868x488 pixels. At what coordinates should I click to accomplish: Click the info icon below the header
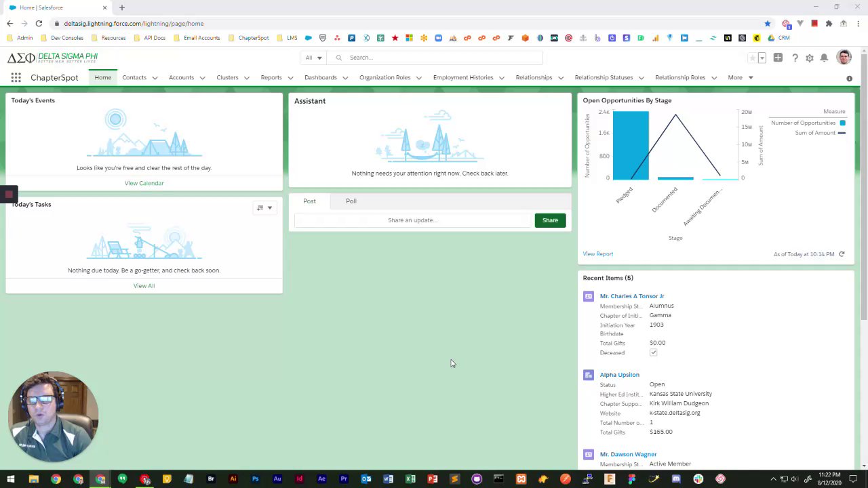849,79
